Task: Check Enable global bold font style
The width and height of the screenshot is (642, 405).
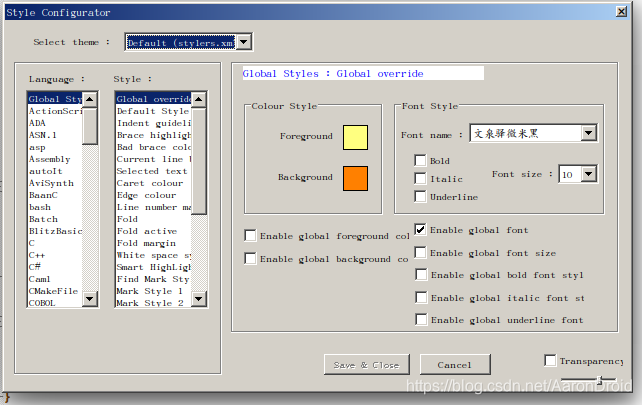Action: pyautogui.click(x=421, y=274)
